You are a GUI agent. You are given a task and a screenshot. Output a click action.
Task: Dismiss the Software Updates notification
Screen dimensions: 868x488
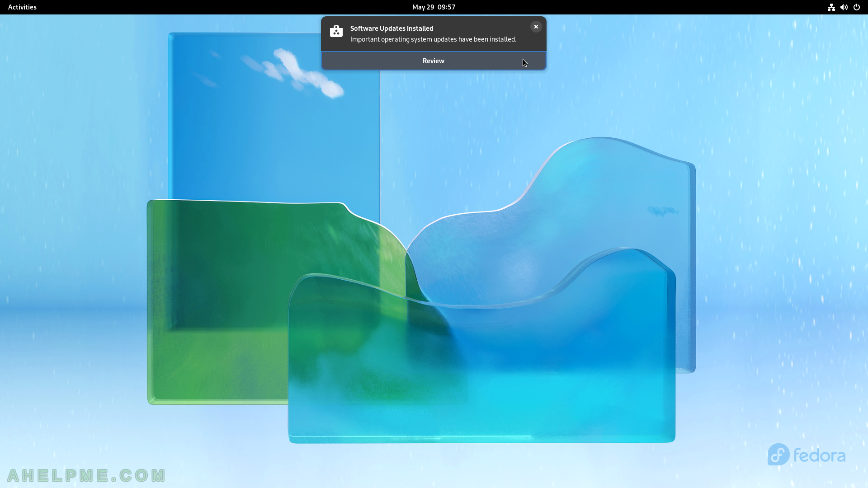click(x=536, y=27)
